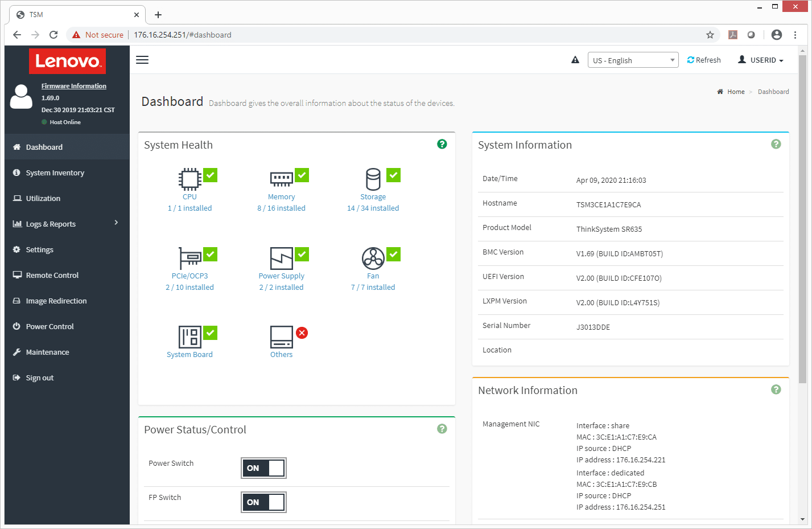812x529 pixels.
Task: Click the serial number J3013DDE
Action: 593,327
